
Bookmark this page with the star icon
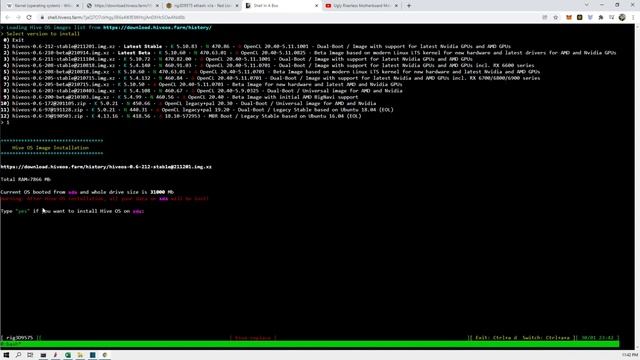tap(556, 18)
